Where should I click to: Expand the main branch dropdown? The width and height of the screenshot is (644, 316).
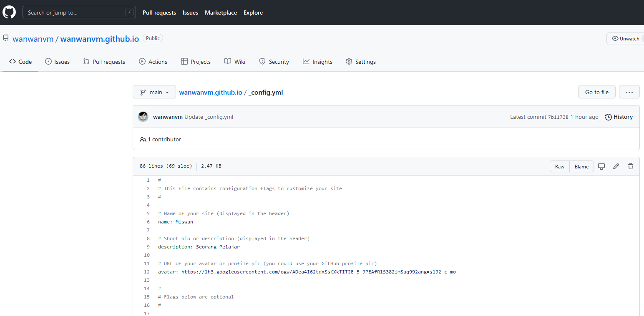pyautogui.click(x=154, y=92)
